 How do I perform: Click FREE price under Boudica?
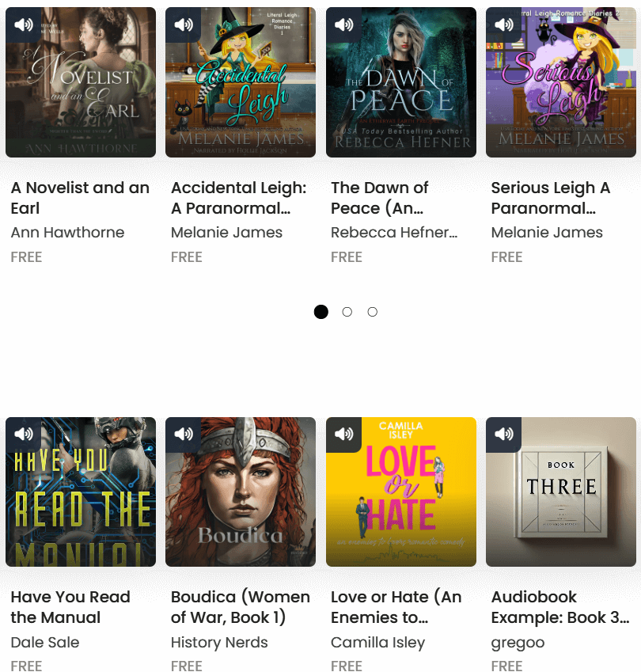pos(187,666)
